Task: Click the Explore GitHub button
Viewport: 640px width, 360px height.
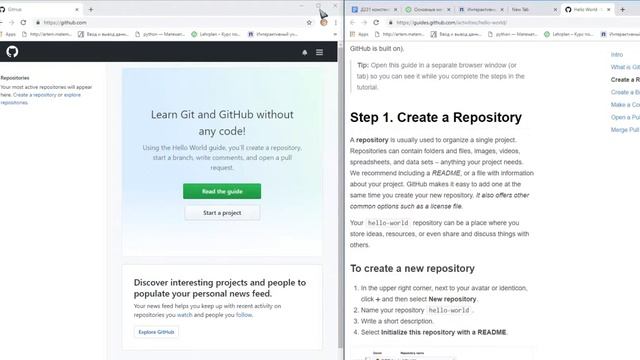Action: [x=156, y=332]
